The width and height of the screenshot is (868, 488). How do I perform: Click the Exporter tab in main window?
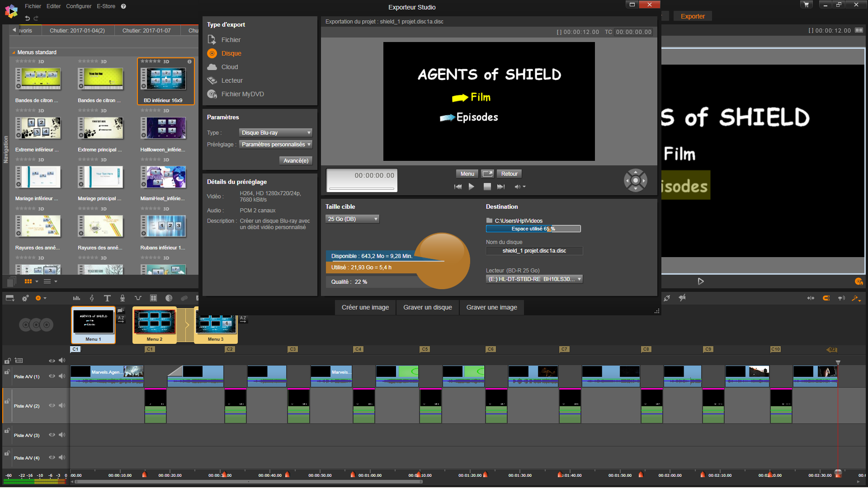click(693, 16)
